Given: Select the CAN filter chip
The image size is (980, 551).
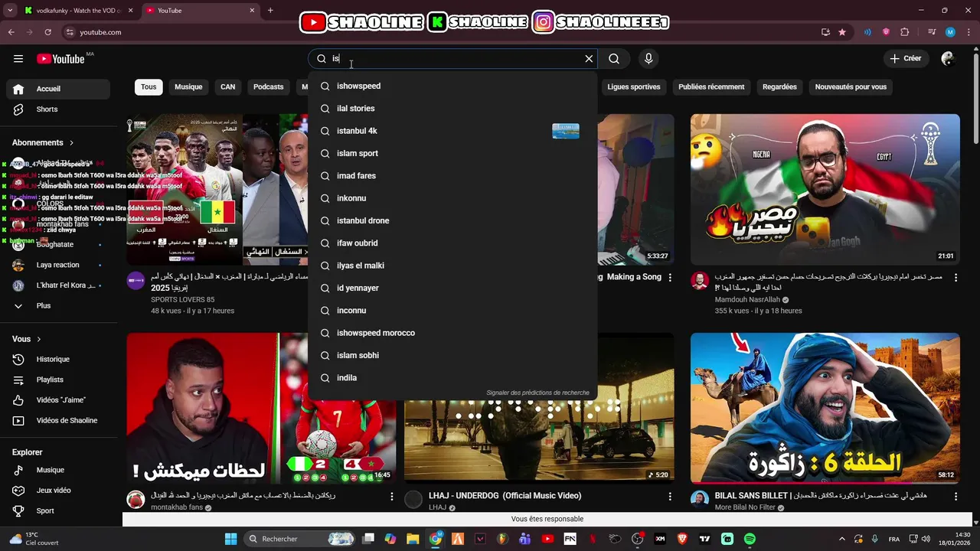Looking at the screenshot, I should click(x=228, y=86).
